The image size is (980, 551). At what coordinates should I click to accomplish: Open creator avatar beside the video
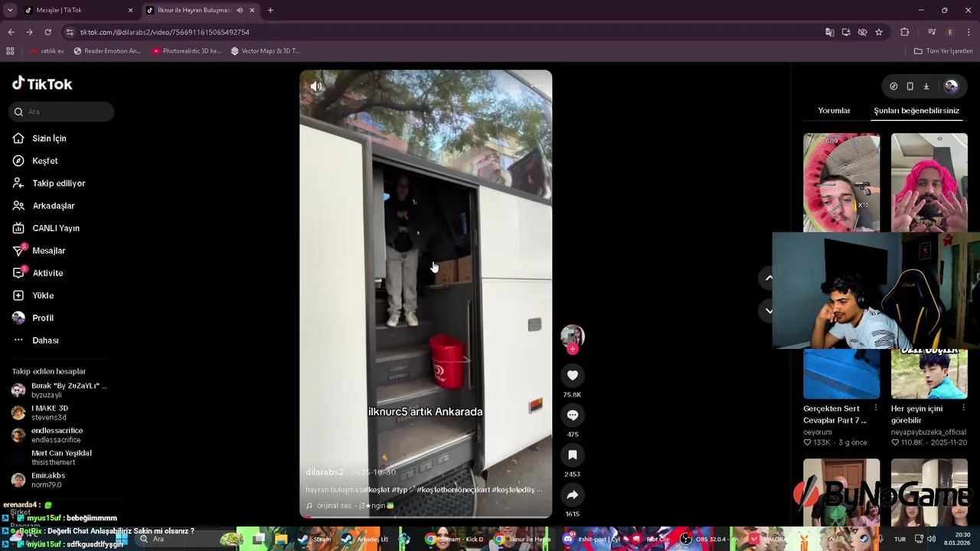[572, 336]
